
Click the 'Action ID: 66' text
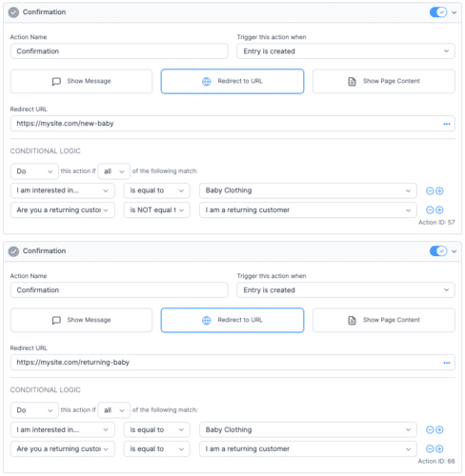tap(436, 462)
